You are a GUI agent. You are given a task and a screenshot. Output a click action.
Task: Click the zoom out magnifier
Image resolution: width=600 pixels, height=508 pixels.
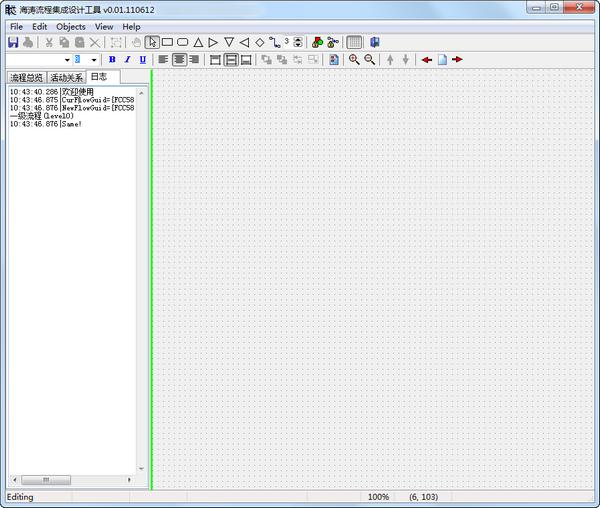(370, 60)
